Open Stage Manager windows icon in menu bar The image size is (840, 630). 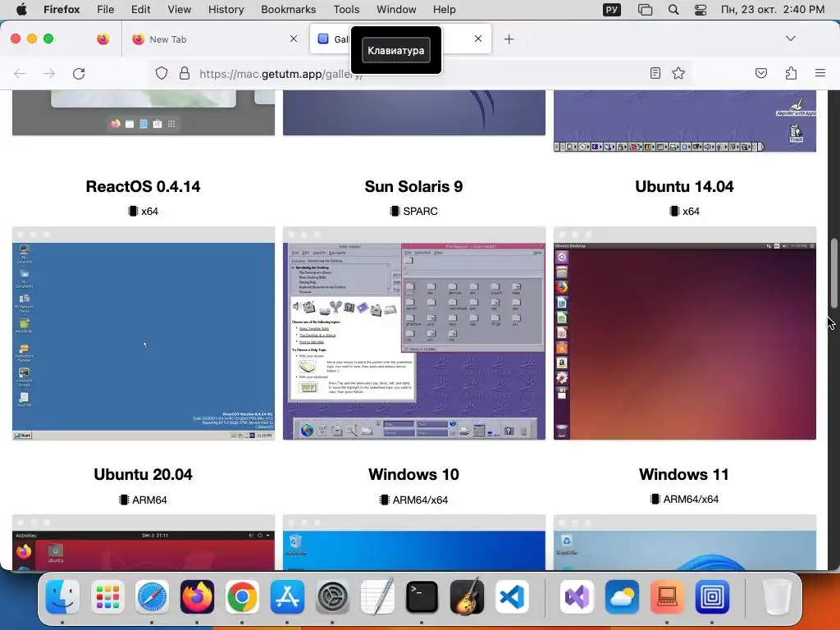click(645, 9)
